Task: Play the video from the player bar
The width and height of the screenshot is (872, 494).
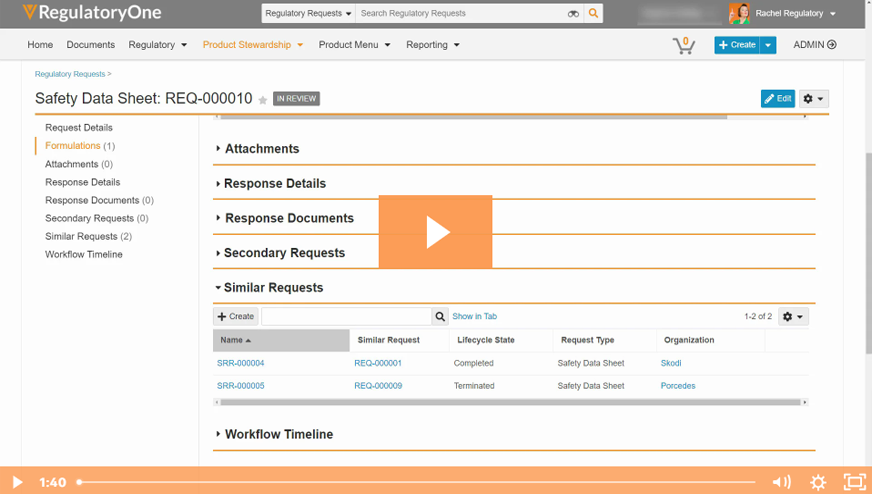Action: [17, 482]
